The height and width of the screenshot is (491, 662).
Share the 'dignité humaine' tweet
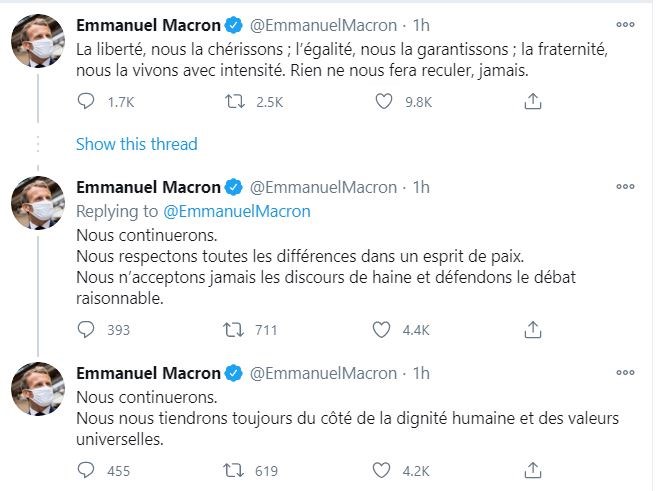(533, 470)
